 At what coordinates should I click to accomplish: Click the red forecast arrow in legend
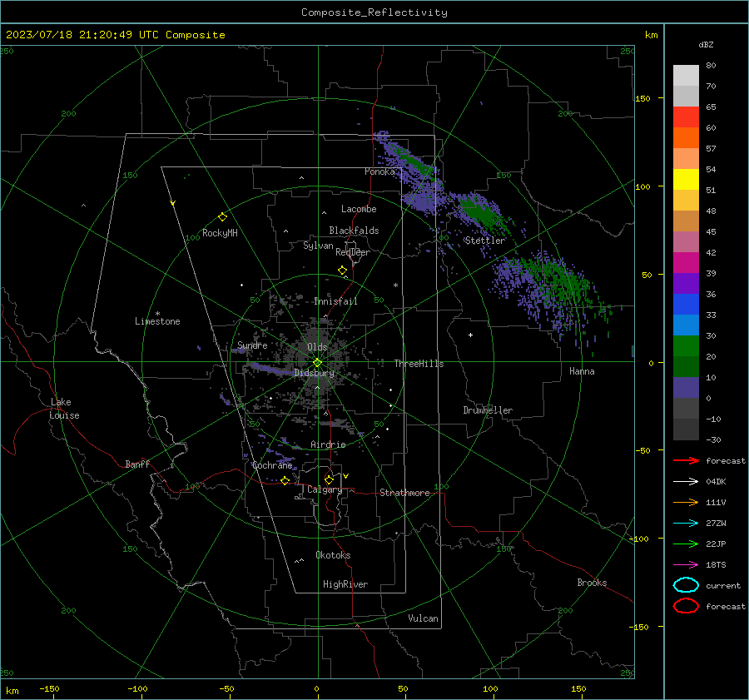[x=686, y=460]
